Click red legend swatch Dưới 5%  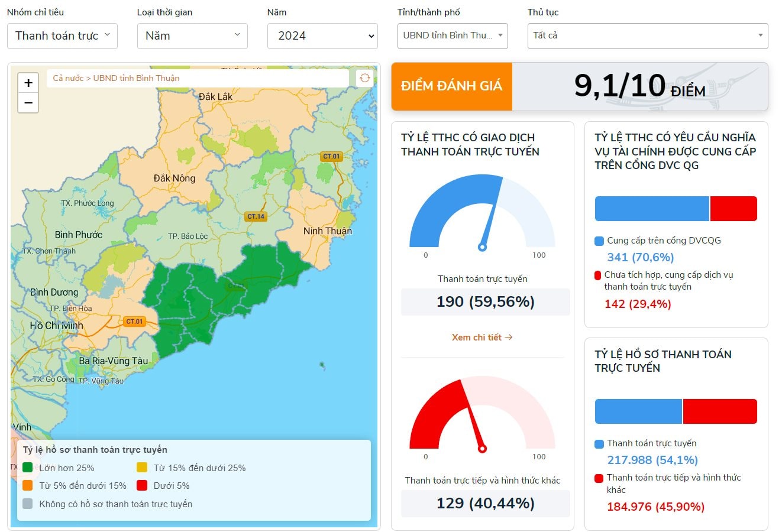[x=142, y=485]
